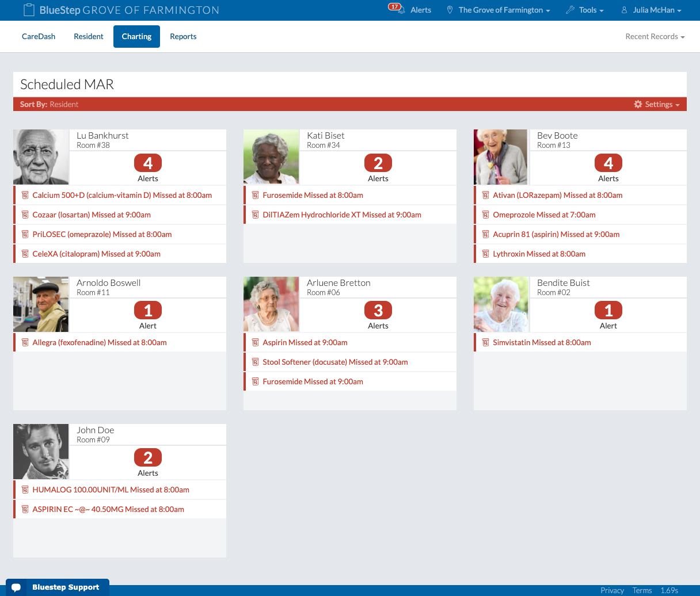Click the Rx icon next to HUMALOG entry
Viewport: 700px width, 596px height.
tap(25, 490)
